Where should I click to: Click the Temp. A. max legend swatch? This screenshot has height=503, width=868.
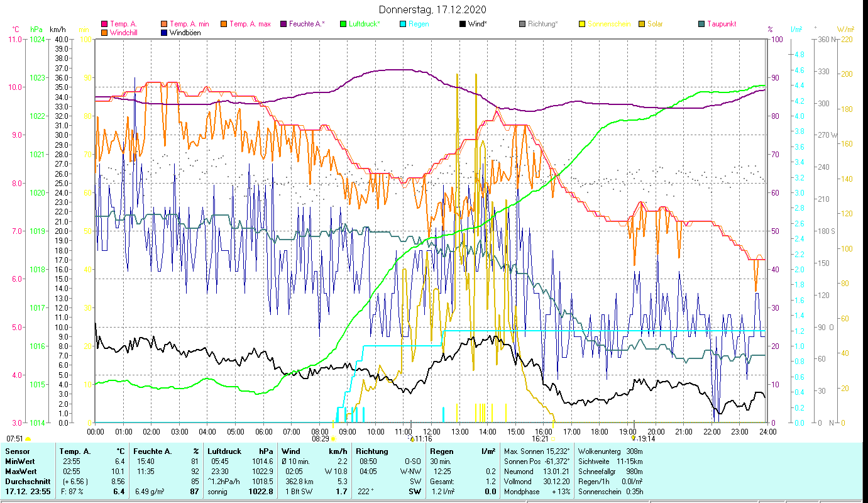(223, 25)
